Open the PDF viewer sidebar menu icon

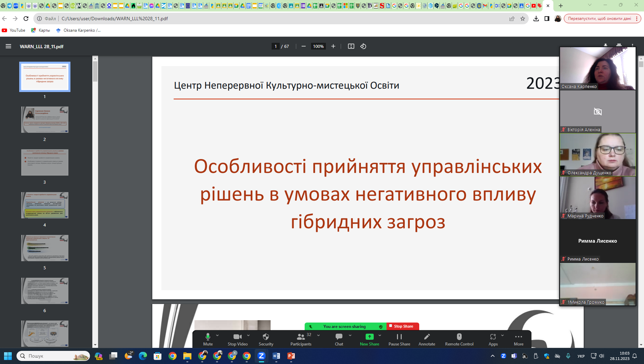[x=8, y=47]
